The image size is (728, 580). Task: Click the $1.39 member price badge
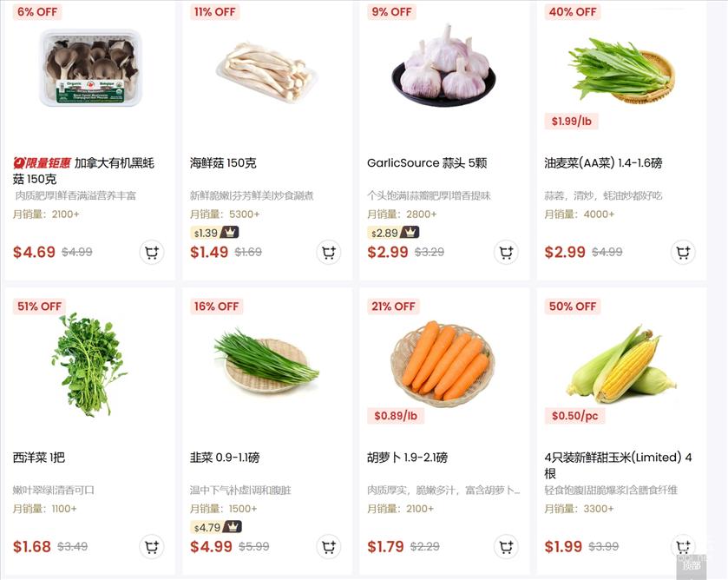point(214,233)
